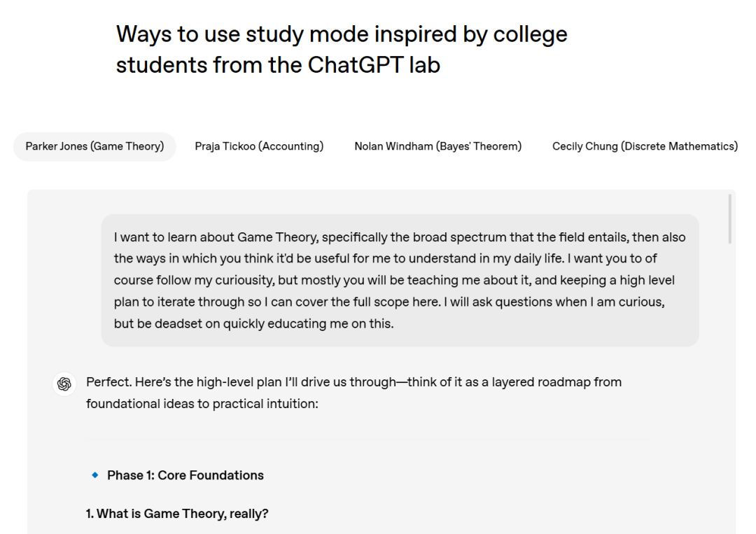756x534 pixels.
Task: Click "foundational ideas to practical intuition" line
Action: coord(202,404)
